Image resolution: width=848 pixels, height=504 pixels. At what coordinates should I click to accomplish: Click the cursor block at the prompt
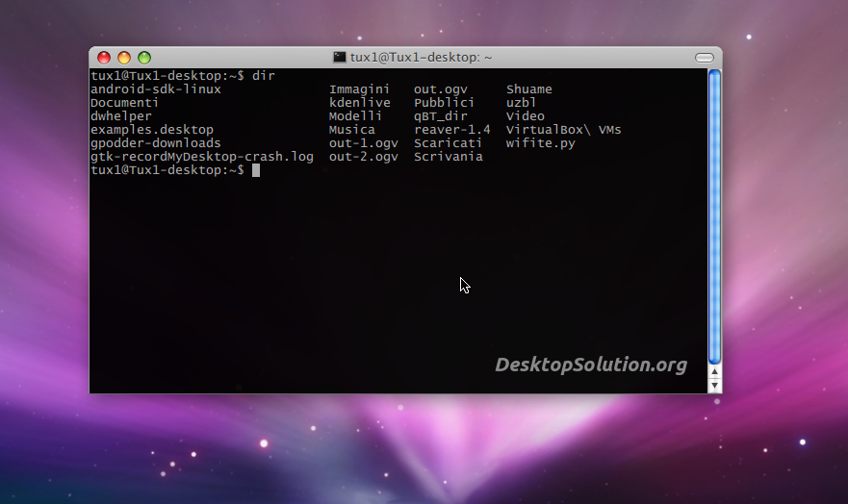click(256, 170)
